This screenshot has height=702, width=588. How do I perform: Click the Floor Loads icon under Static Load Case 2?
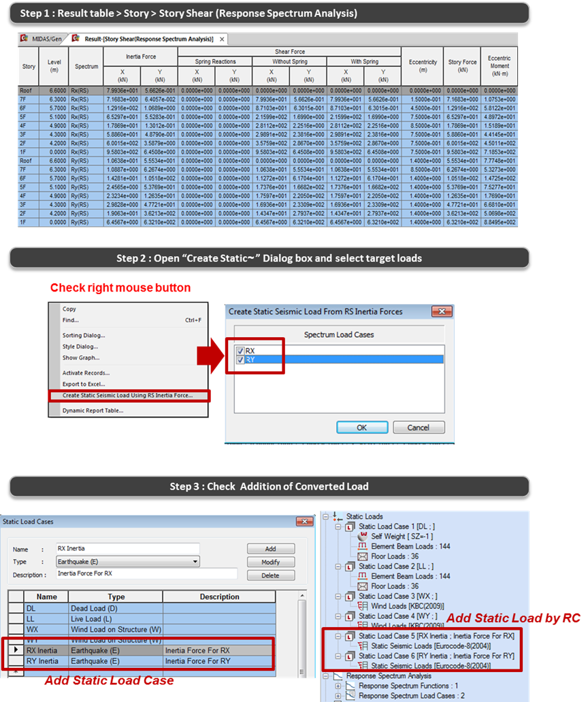(362, 586)
